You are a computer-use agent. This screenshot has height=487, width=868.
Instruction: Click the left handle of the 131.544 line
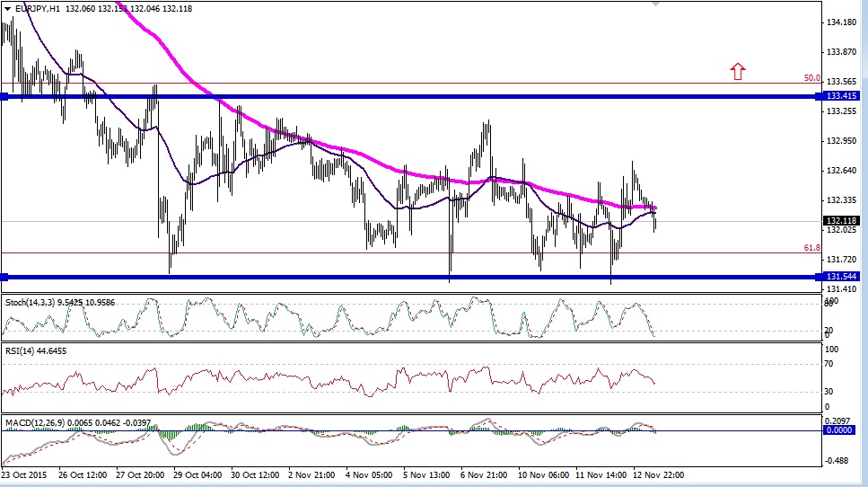tap(4, 277)
